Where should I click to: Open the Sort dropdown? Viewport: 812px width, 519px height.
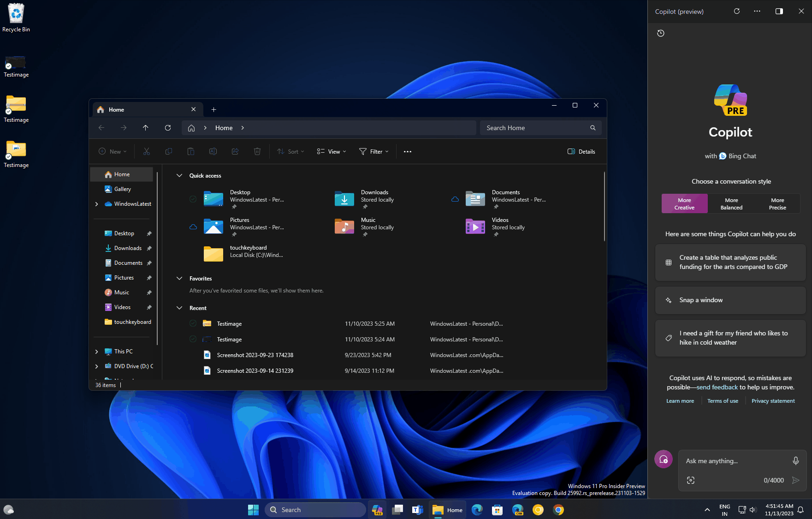coord(290,151)
